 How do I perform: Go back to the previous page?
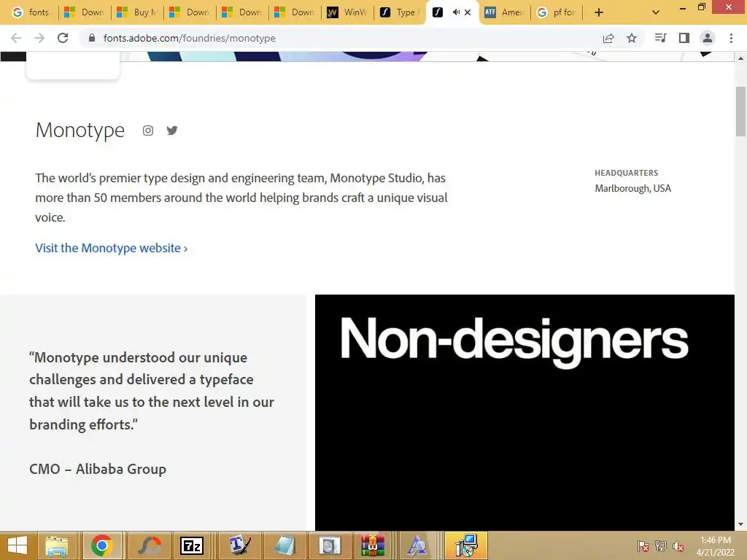pyautogui.click(x=16, y=38)
